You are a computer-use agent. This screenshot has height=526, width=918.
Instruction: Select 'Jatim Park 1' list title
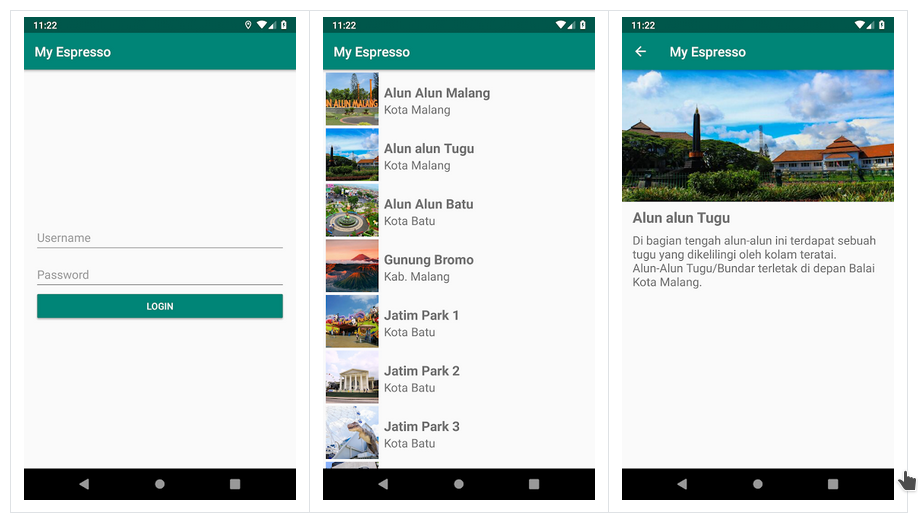pyautogui.click(x=422, y=316)
